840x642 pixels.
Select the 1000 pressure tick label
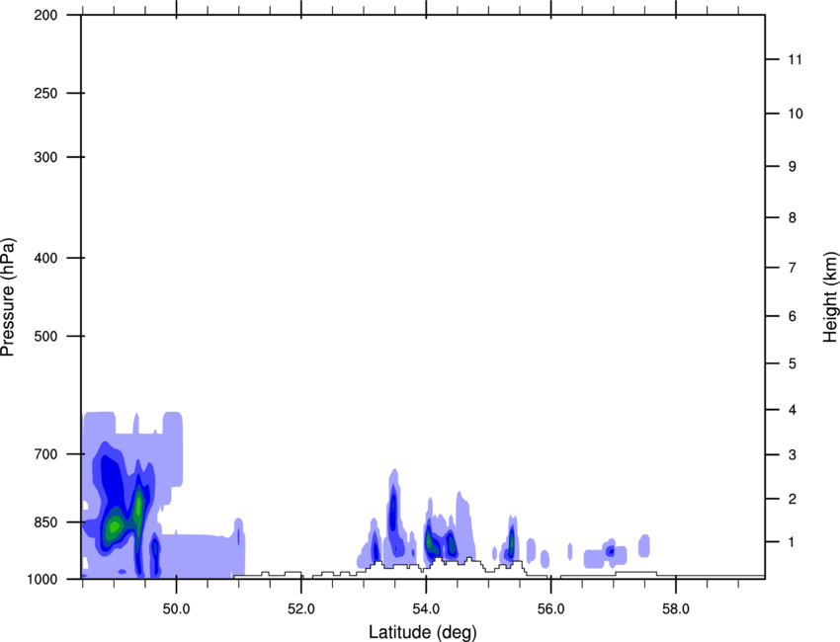pyautogui.click(x=42, y=579)
